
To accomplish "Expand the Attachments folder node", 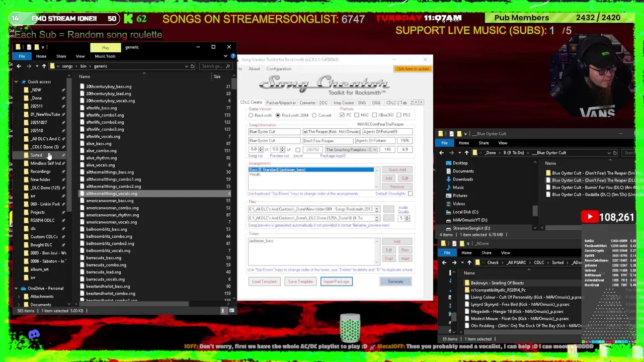I will click(19, 297).
